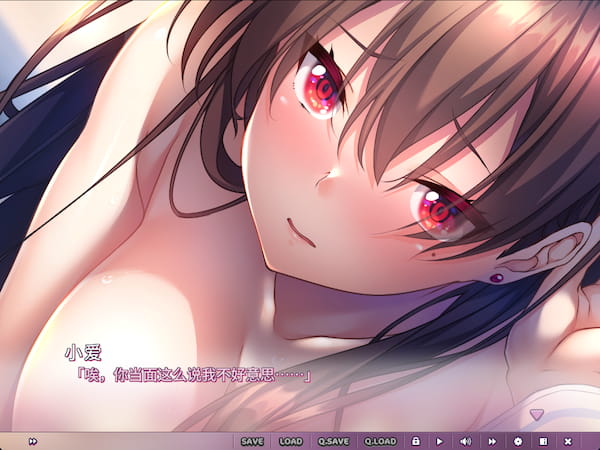The width and height of the screenshot is (600, 450).
Task: Quick load with Q.LOAD
Action: pos(380,442)
